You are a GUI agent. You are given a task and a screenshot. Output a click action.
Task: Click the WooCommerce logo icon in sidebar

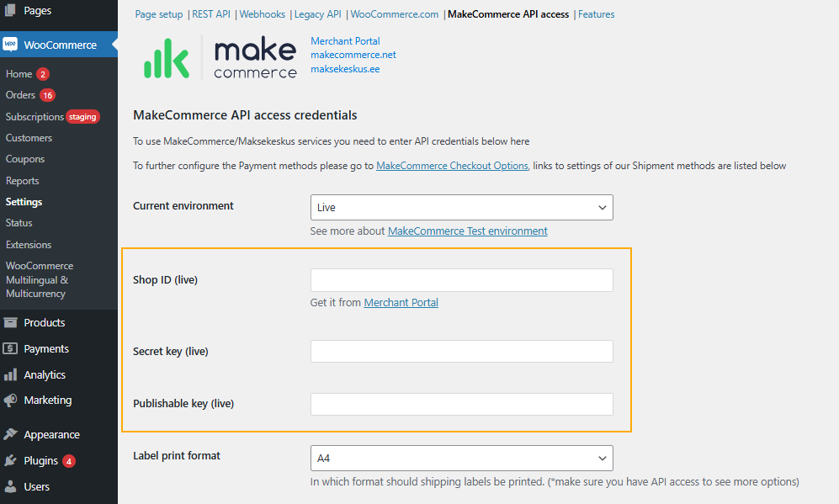[10, 45]
